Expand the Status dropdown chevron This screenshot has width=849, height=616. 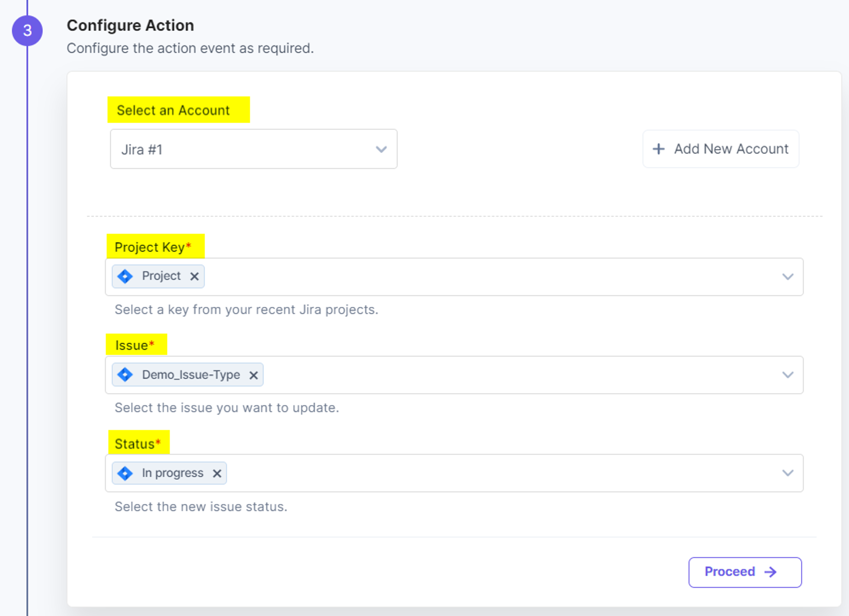click(788, 473)
